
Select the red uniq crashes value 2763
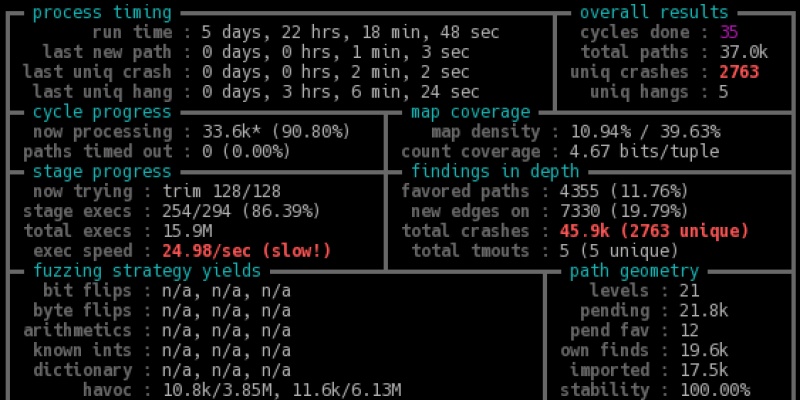pos(739,72)
